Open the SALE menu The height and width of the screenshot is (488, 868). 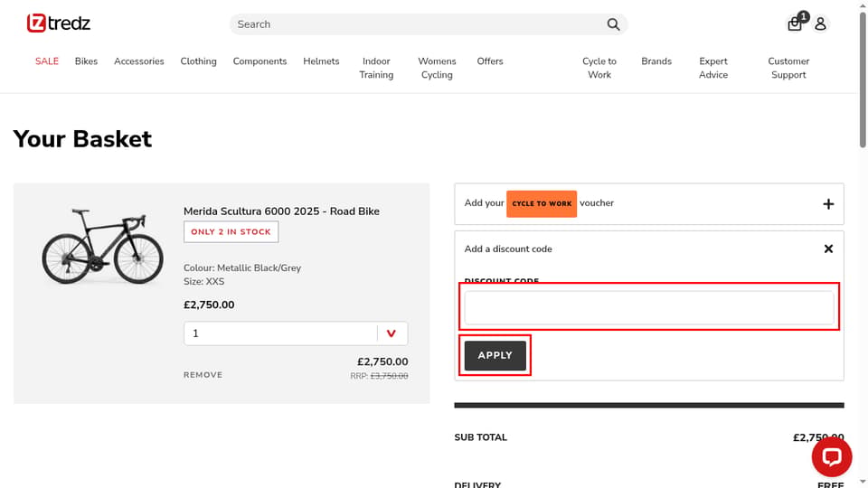click(x=46, y=61)
